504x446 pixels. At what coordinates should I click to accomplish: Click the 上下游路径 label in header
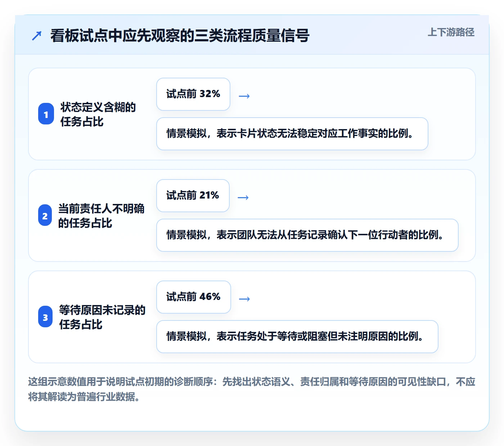(451, 32)
